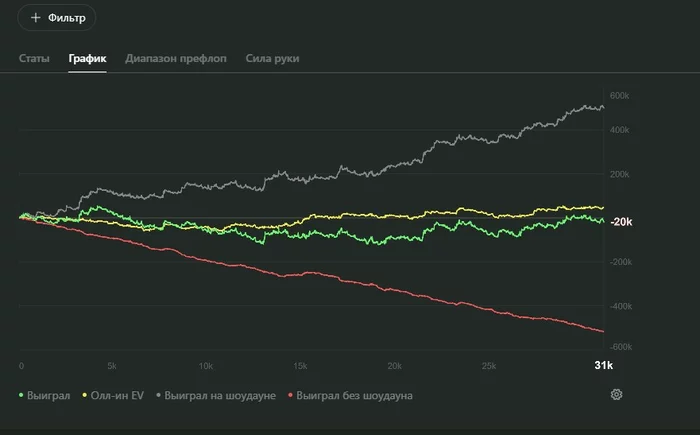This screenshot has height=435, width=700.
Task: Open the Диапазон префлоп tab
Action: (176, 59)
